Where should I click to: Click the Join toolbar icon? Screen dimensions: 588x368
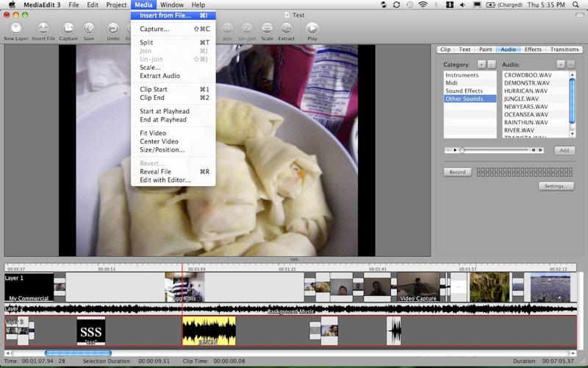click(227, 29)
